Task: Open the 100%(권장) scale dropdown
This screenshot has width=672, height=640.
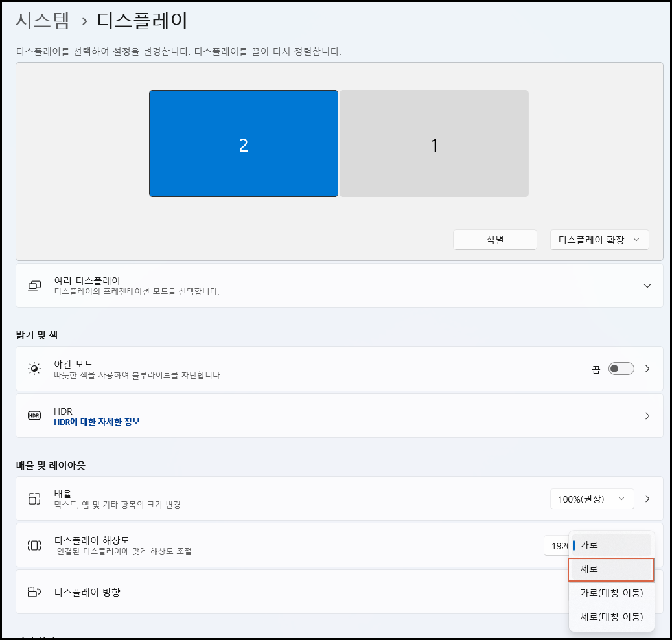Action: pyautogui.click(x=592, y=499)
